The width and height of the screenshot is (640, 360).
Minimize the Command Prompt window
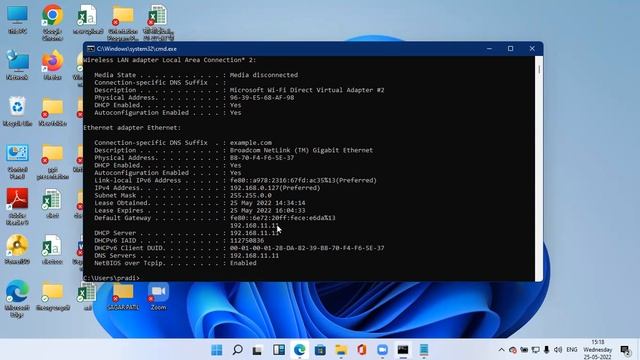click(489, 49)
